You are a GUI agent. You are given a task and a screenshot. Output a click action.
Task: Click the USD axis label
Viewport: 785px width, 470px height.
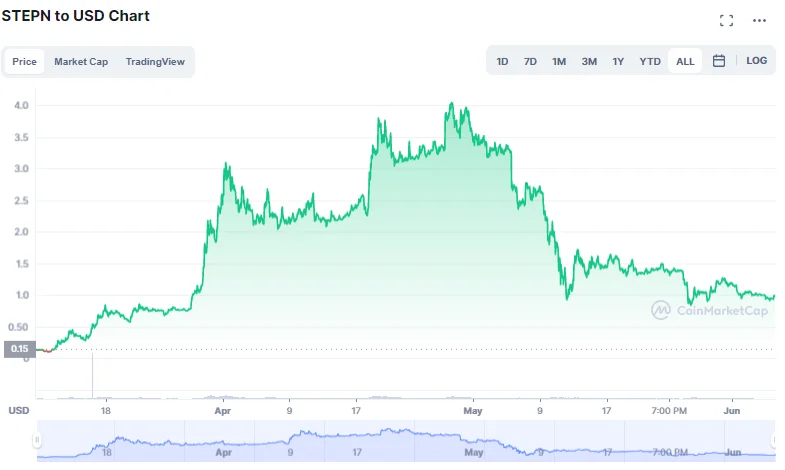(x=19, y=410)
